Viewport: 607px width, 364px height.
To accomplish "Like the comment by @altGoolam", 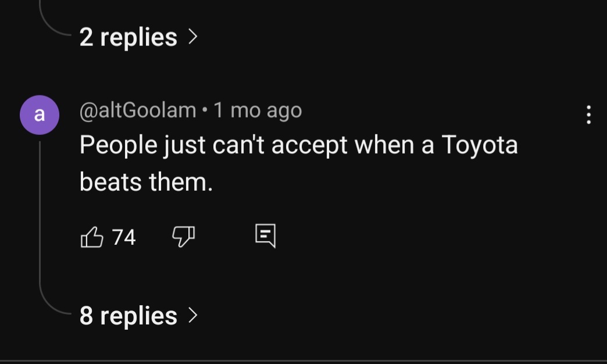I will (91, 237).
